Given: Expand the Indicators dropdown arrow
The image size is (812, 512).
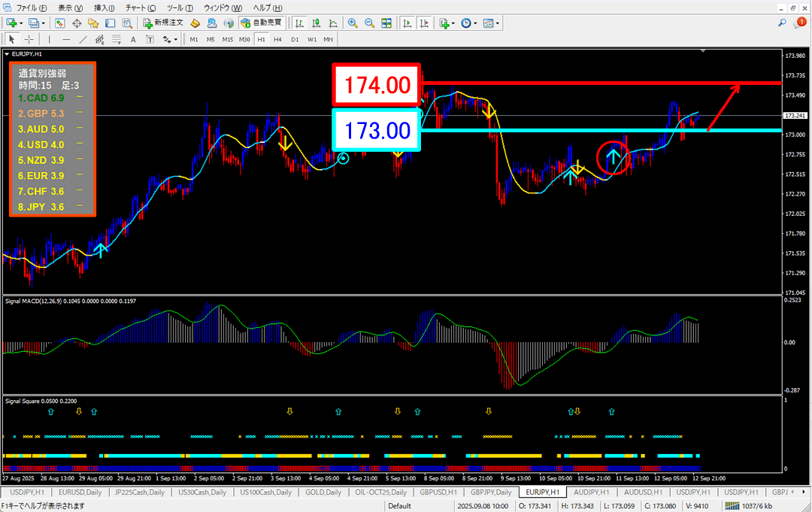Looking at the screenshot, I should (x=453, y=23).
